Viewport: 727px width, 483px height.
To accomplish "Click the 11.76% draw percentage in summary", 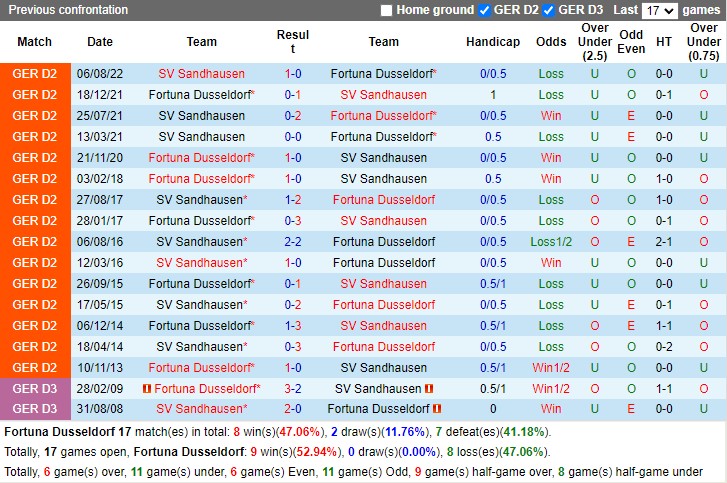I will pyautogui.click(x=405, y=432).
